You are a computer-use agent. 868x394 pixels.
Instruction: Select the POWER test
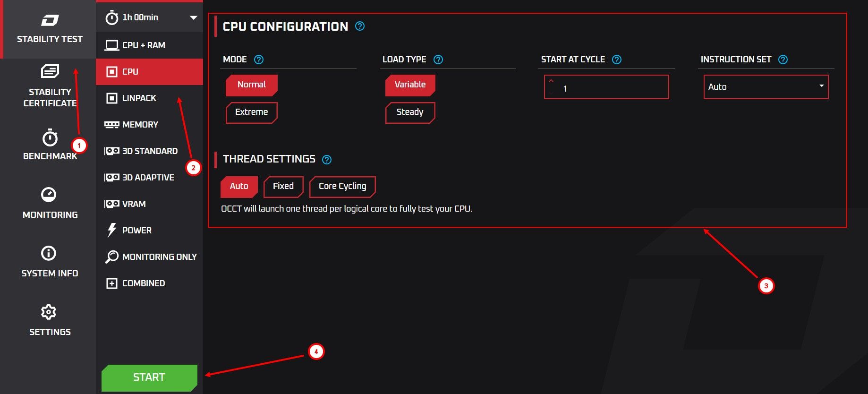[149, 231]
